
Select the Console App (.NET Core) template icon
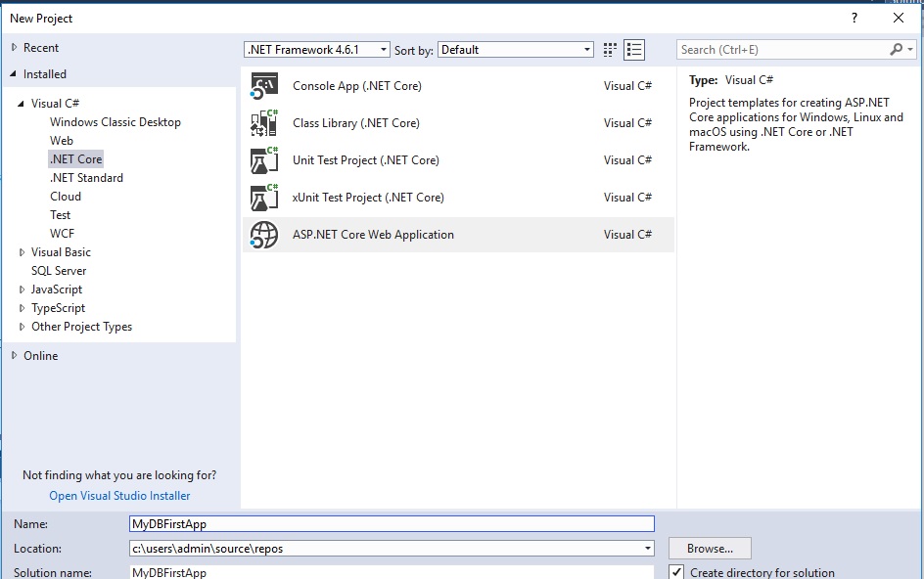click(264, 85)
